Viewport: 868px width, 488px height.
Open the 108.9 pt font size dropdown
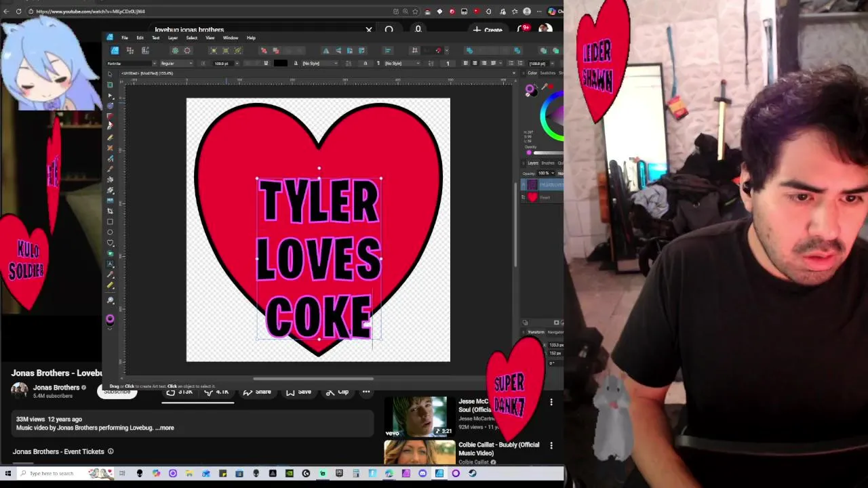pos(237,64)
